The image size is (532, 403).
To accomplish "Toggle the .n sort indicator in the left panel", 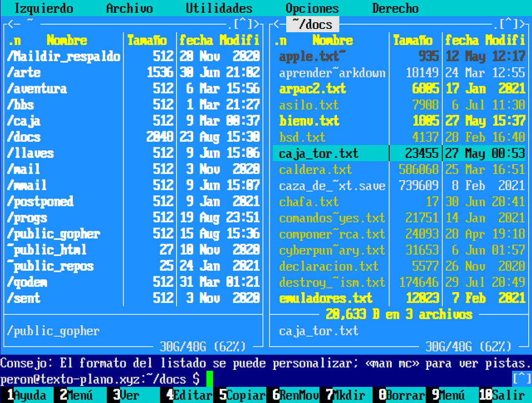I will (x=14, y=40).
